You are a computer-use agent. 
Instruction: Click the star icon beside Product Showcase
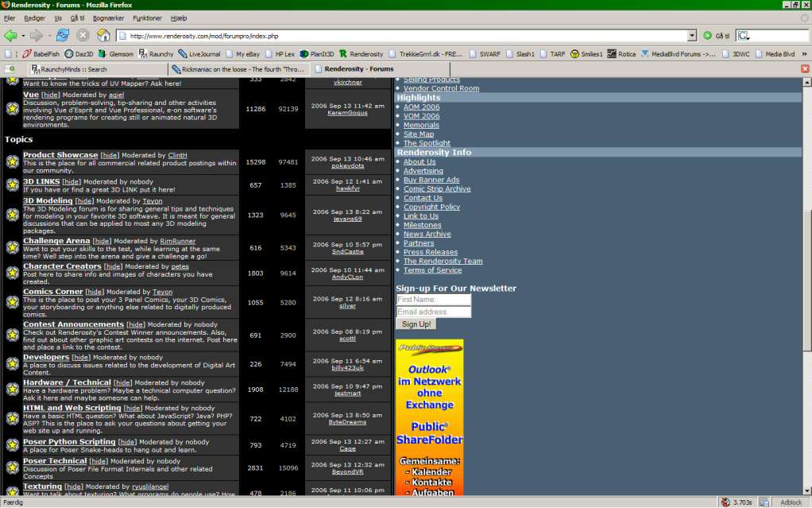coord(13,161)
